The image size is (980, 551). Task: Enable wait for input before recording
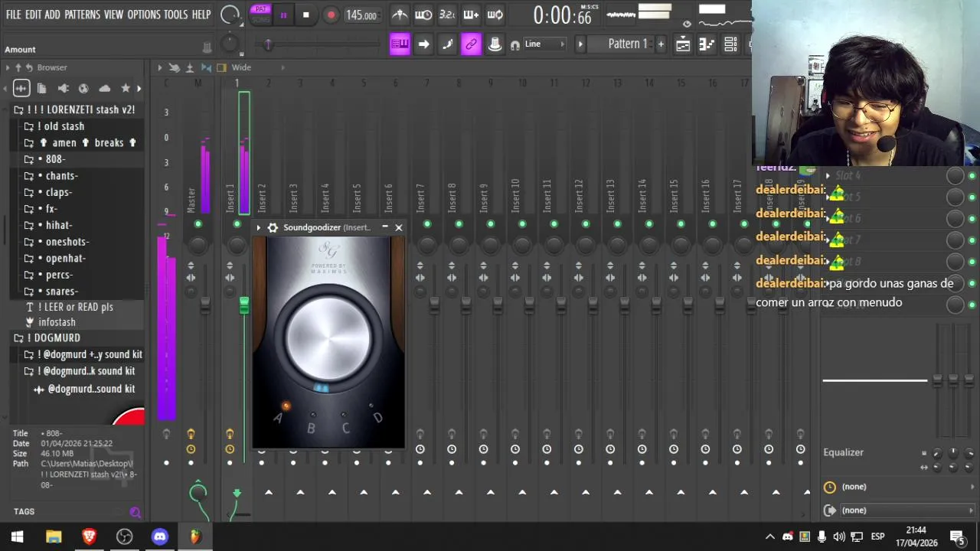pyautogui.click(x=423, y=15)
